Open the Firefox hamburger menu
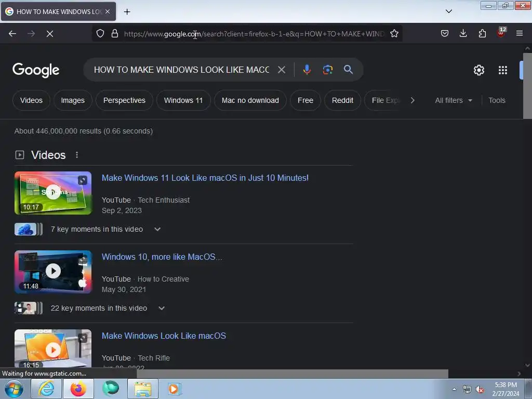Image resolution: width=532 pixels, height=399 pixels. click(520, 34)
